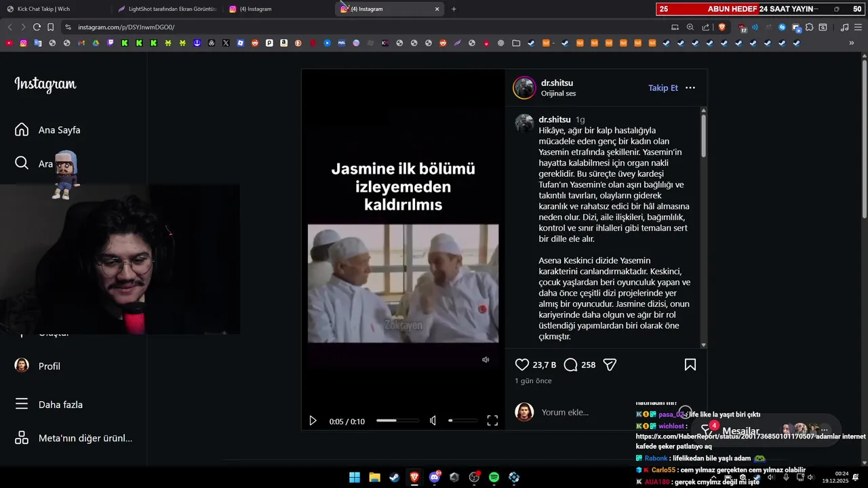This screenshot has width=868, height=488.
Task: Open the Instagram bookmark in bookmarks bar
Action: pyautogui.click(x=23, y=43)
